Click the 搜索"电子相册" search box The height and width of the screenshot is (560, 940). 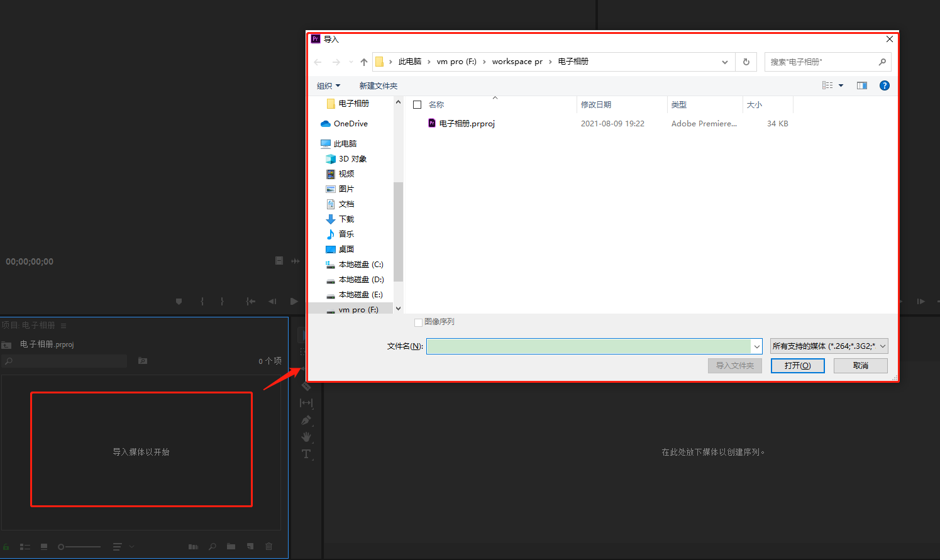[x=828, y=62]
